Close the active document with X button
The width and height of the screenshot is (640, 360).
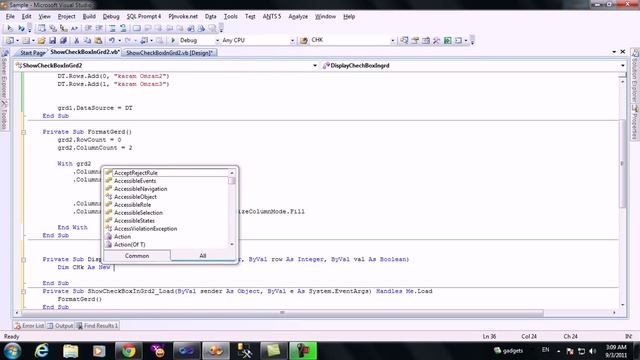pyautogui.click(x=623, y=52)
